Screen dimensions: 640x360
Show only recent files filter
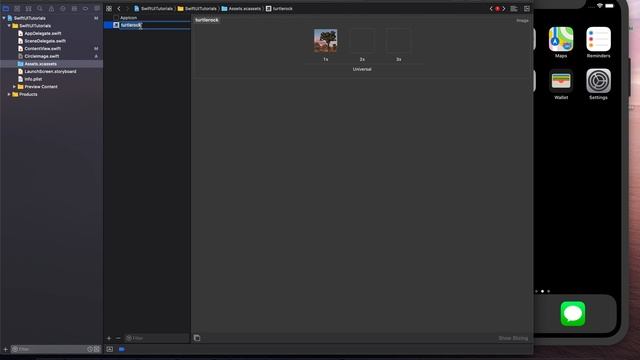click(x=90, y=349)
